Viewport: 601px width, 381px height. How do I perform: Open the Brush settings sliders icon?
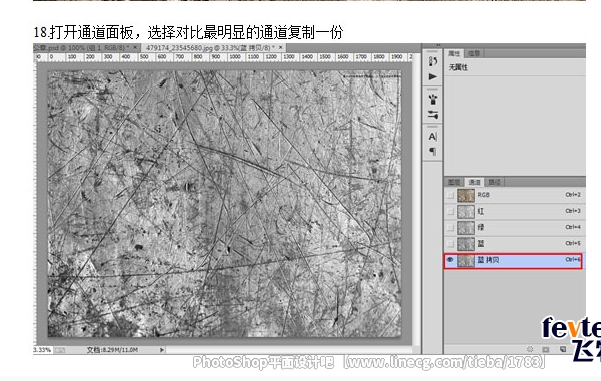pos(432,114)
